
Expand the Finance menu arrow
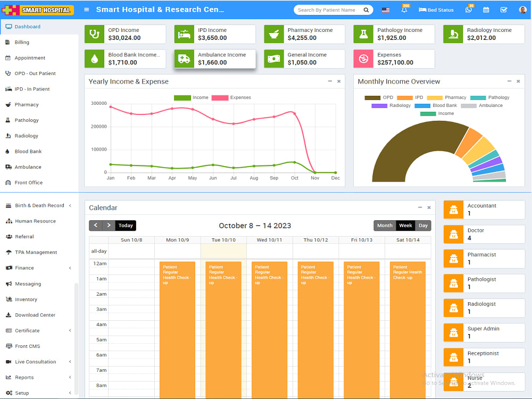coord(70,268)
